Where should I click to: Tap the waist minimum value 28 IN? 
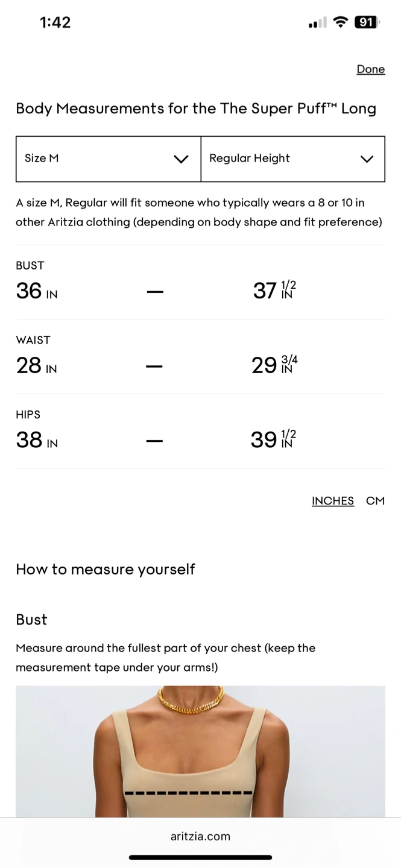[36, 366]
